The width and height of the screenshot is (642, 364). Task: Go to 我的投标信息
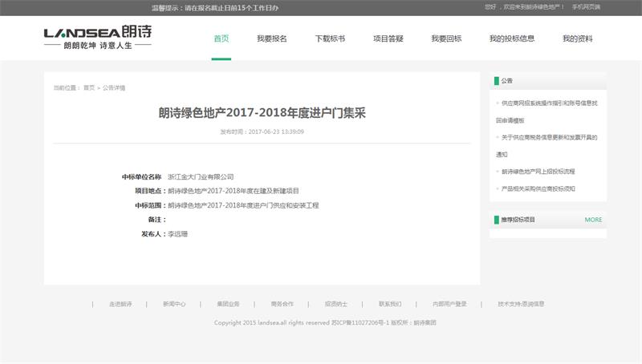[x=511, y=38]
